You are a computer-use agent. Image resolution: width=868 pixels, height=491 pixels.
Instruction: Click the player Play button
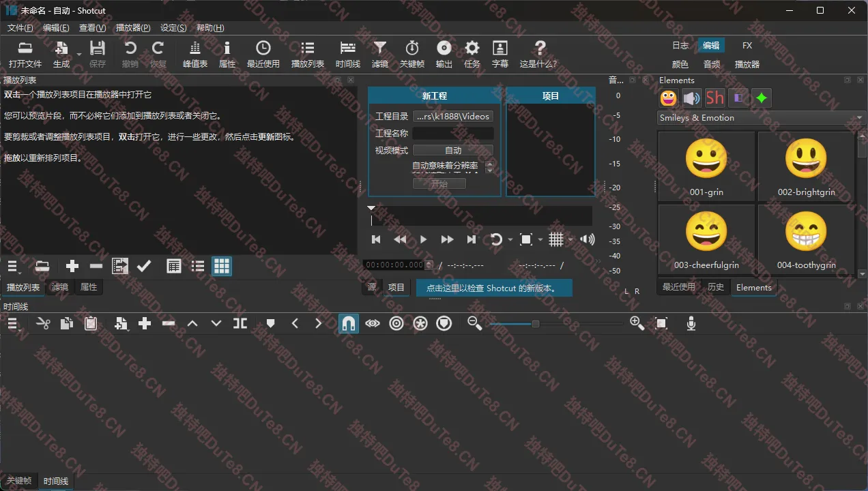pyautogui.click(x=423, y=239)
